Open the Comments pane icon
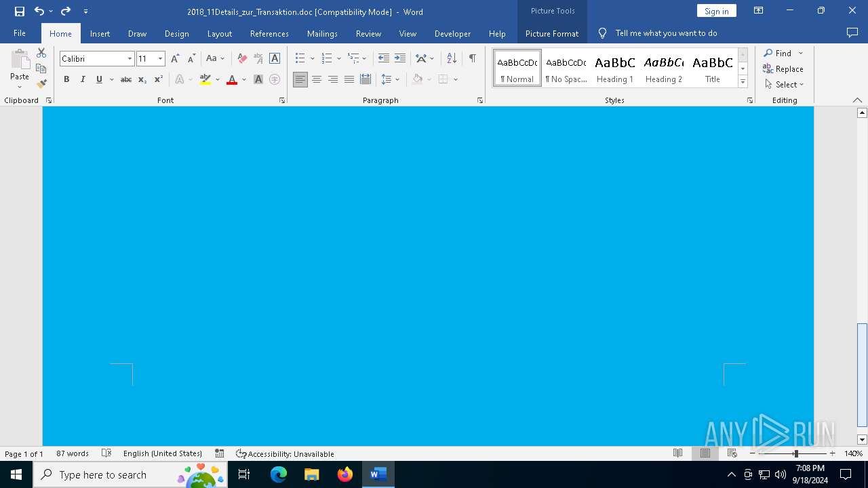Screen dimensions: 868x488 [852, 33]
